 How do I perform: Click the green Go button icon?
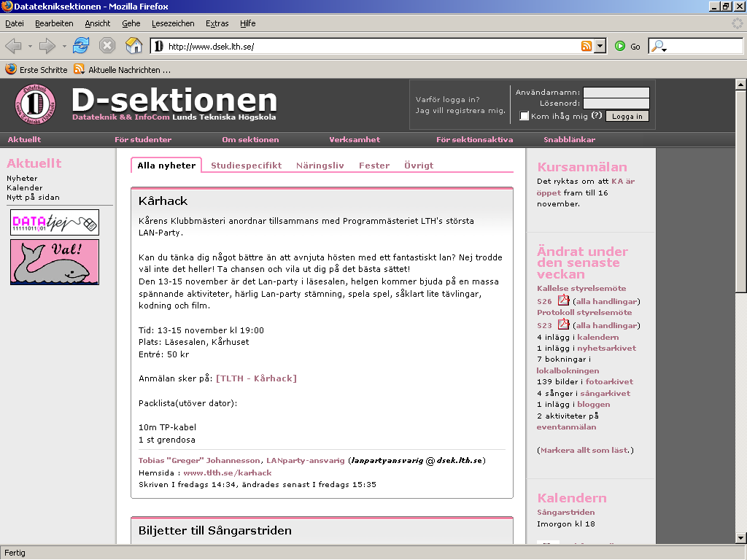[x=620, y=46]
